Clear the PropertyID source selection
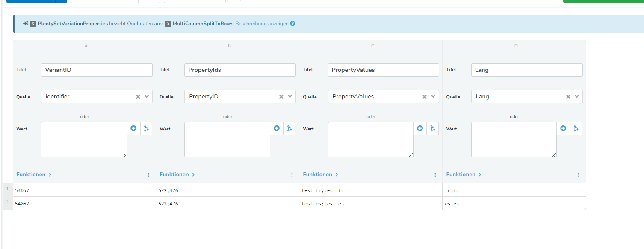Viewport: 644px width, 249px height. (281, 97)
